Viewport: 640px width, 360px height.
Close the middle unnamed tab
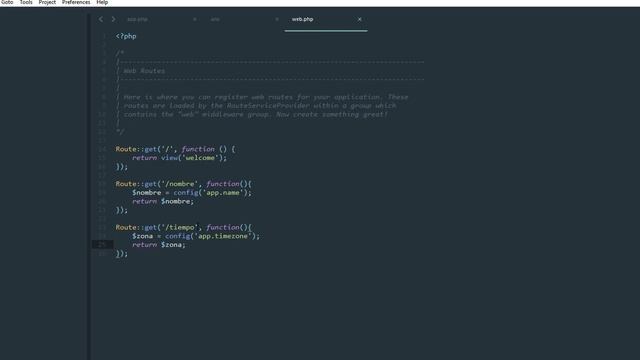pos(277,19)
